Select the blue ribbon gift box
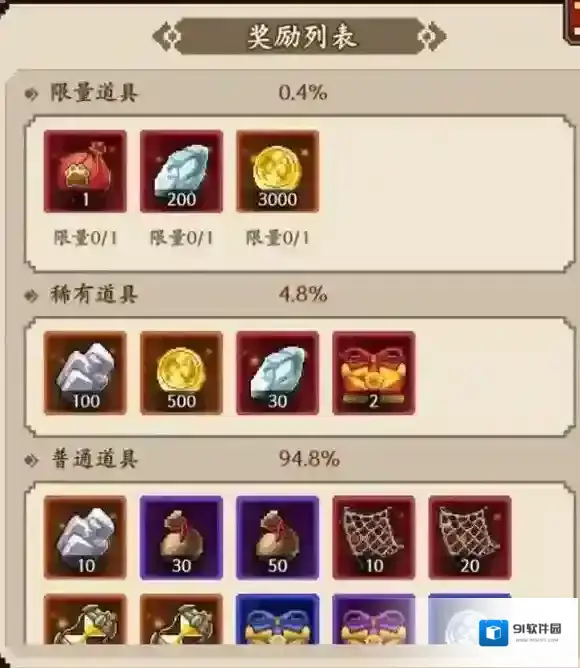The width and height of the screenshot is (580, 668). pos(277,619)
